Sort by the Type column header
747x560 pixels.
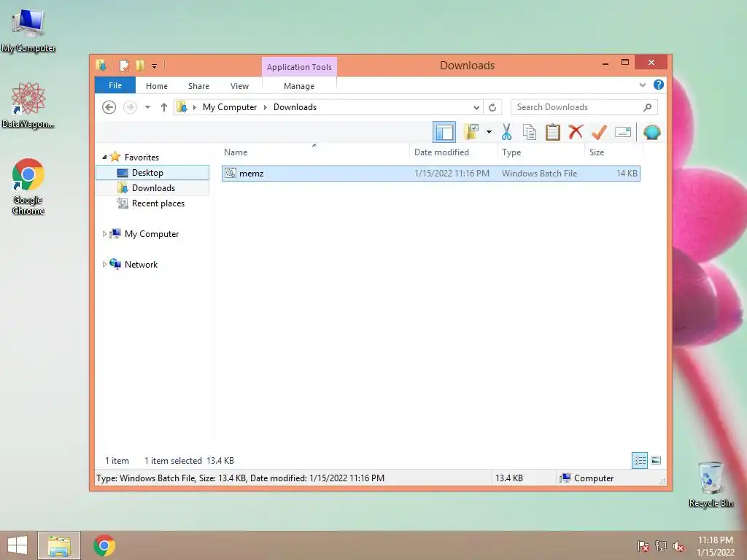pyautogui.click(x=541, y=152)
